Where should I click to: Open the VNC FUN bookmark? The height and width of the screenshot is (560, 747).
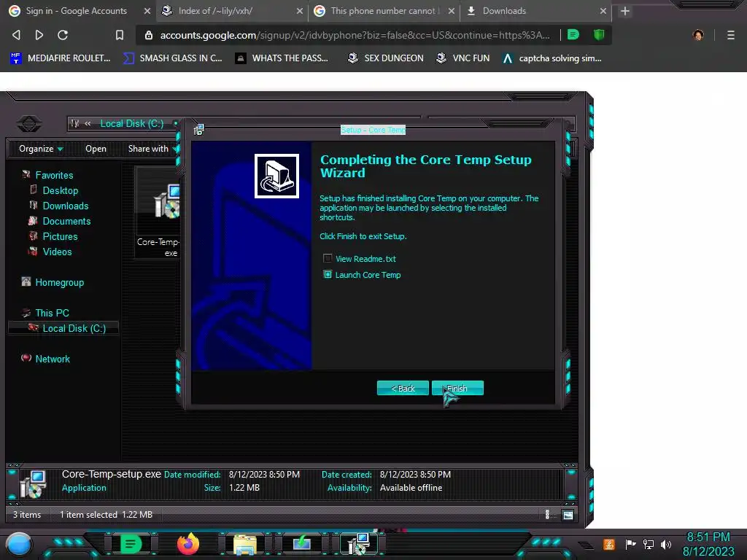[x=463, y=58]
